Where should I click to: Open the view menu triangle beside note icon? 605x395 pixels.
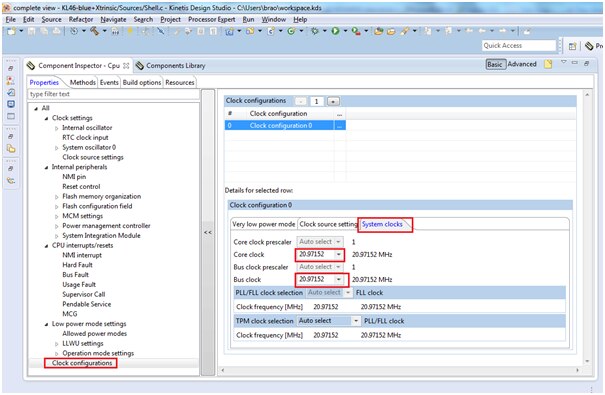coord(564,62)
